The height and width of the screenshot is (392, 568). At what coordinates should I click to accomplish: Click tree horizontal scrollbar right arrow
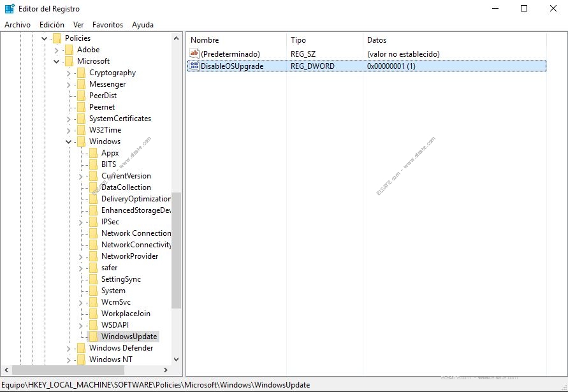tap(166, 370)
